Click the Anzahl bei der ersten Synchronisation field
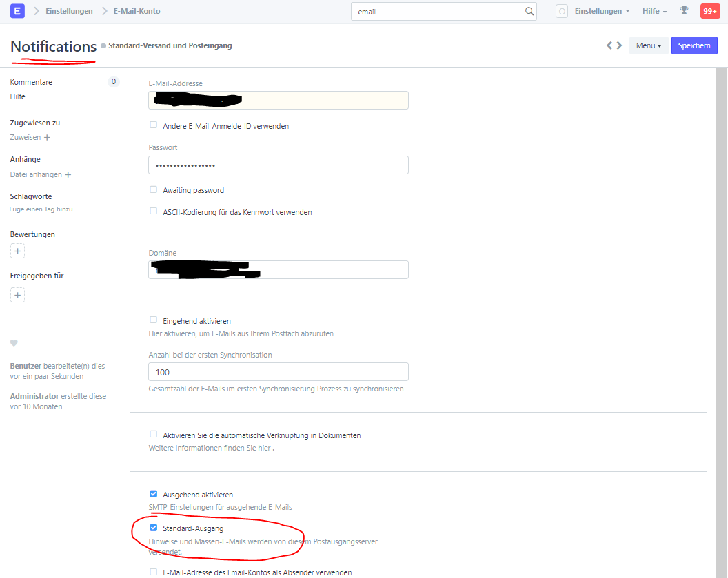728x578 pixels. pos(279,372)
